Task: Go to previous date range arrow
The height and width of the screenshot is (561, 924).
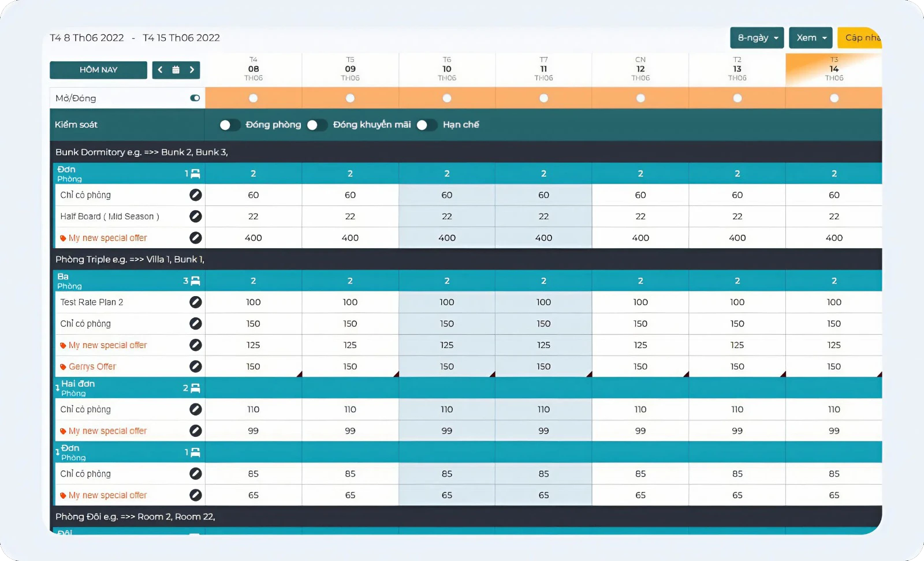Action: pos(161,70)
